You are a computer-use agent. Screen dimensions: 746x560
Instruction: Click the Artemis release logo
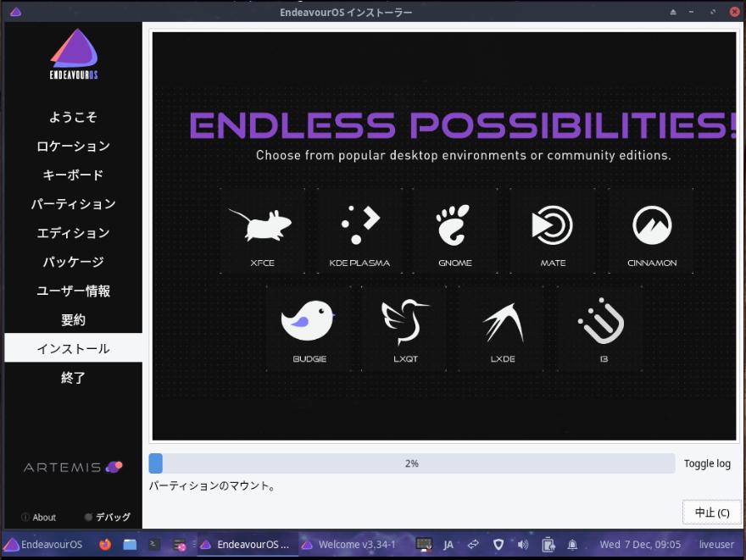point(73,468)
